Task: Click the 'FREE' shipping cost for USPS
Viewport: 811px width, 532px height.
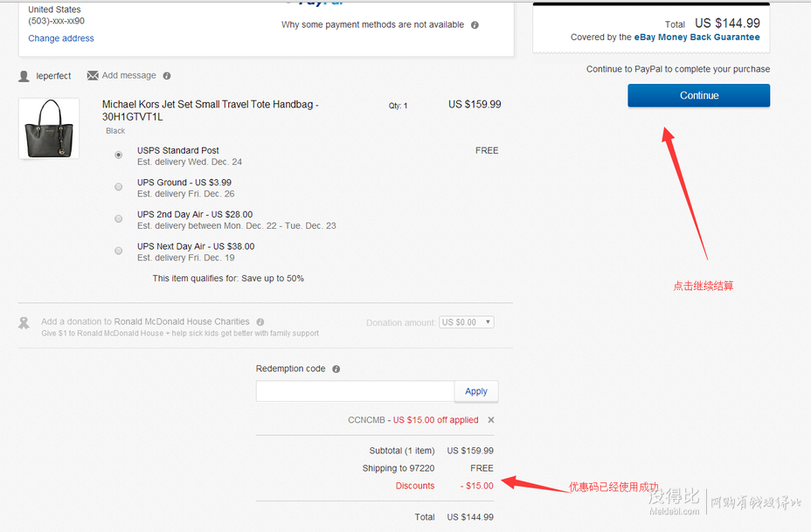Action: click(487, 150)
